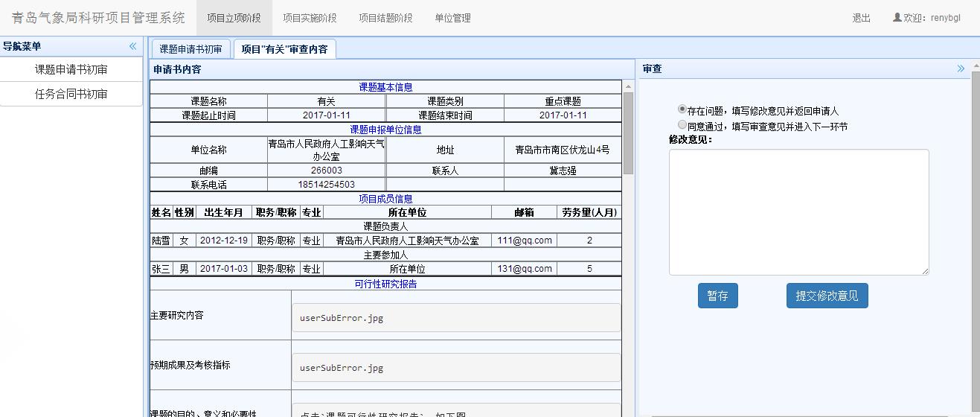Screen dimensions: 980x417
Task: Click postal code 266003
Action: (326, 171)
